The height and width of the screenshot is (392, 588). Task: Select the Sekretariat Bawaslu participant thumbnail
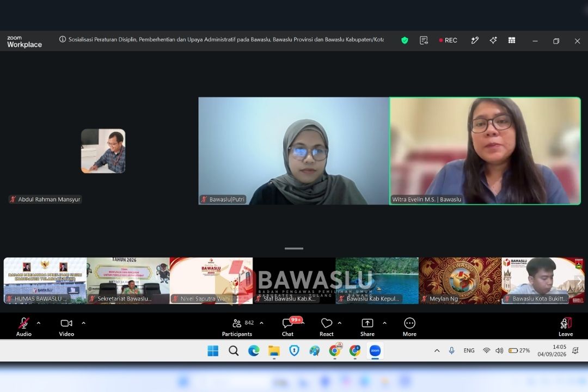[128, 280]
